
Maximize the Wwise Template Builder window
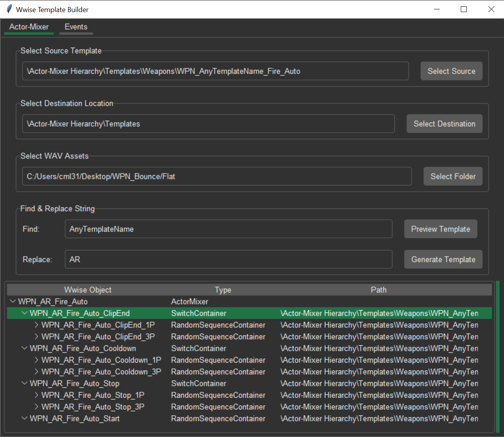(x=463, y=9)
